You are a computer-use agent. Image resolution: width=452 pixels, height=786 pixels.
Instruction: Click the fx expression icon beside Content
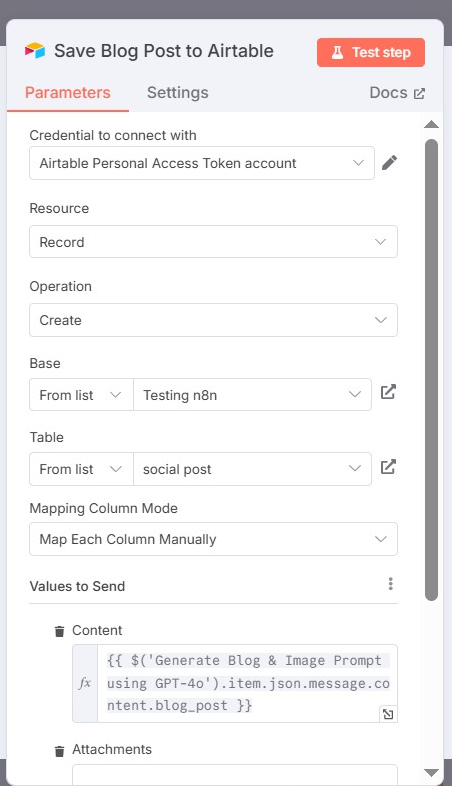click(85, 683)
